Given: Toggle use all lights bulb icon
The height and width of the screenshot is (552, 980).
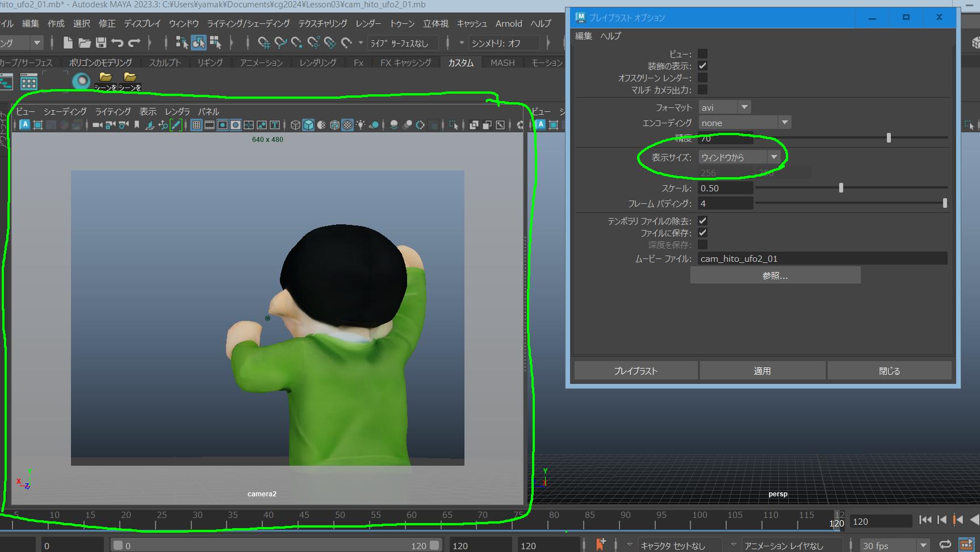Looking at the screenshot, I should pyautogui.click(x=361, y=125).
